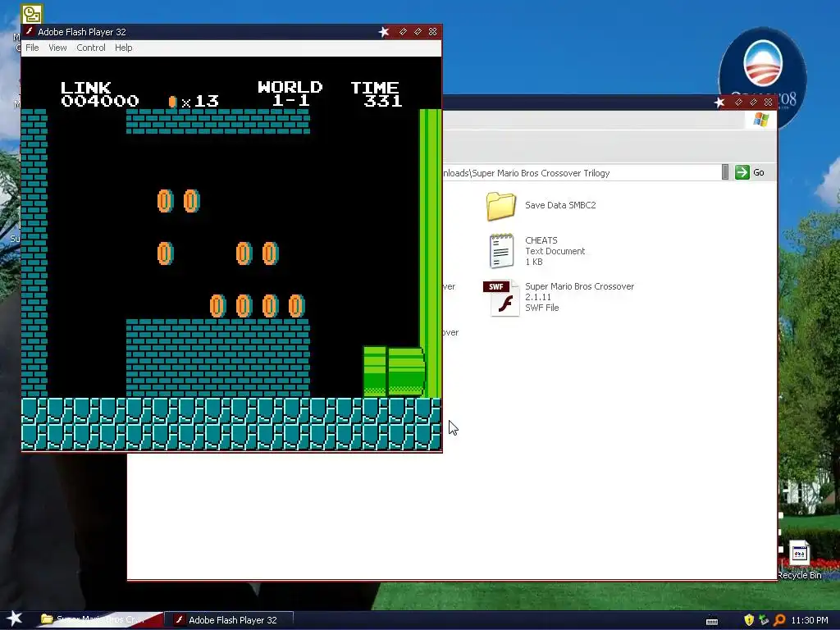Open the View menu in Flash Player
Viewport: 840px width, 630px height.
click(x=57, y=48)
